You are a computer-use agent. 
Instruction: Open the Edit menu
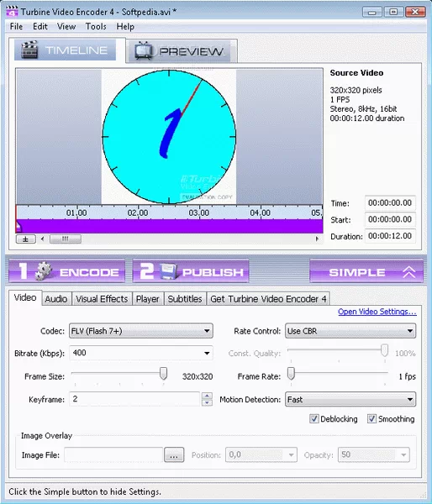[x=40, y=26]
